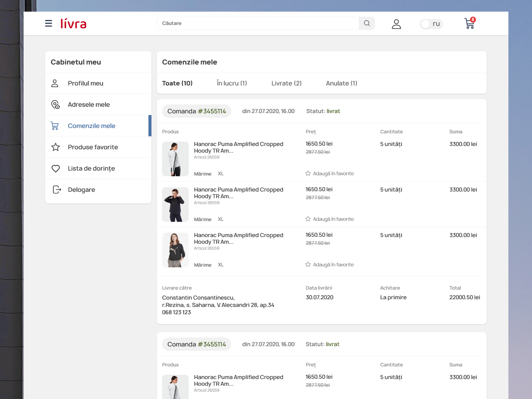532x399 pixels.
Task: Open Lista de dorințe section
Action: point(98,168)
